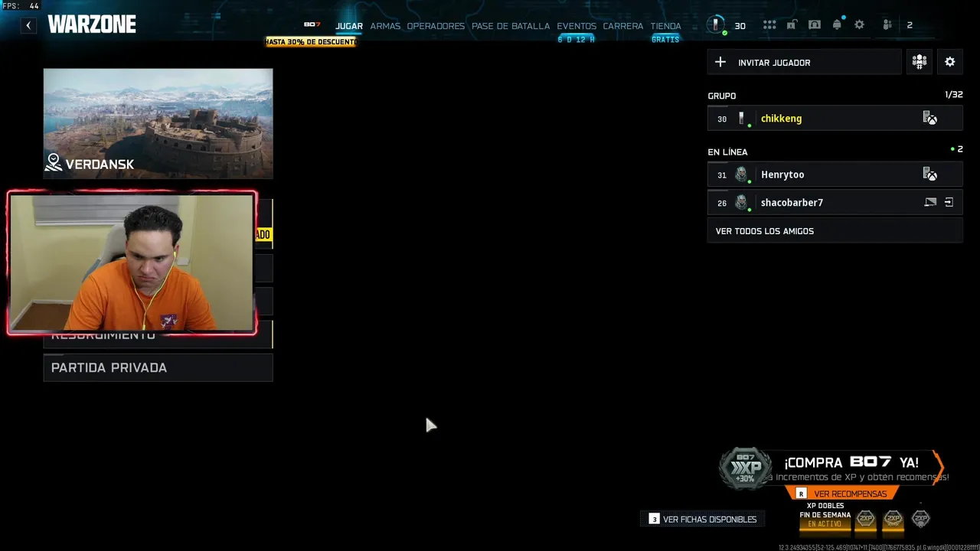Open the headset voice chat icon

815,25
